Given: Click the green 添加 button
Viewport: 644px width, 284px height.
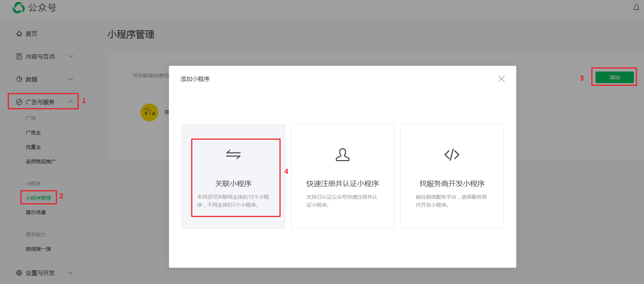Looking at the screenshot, I should tap(615, 77).
